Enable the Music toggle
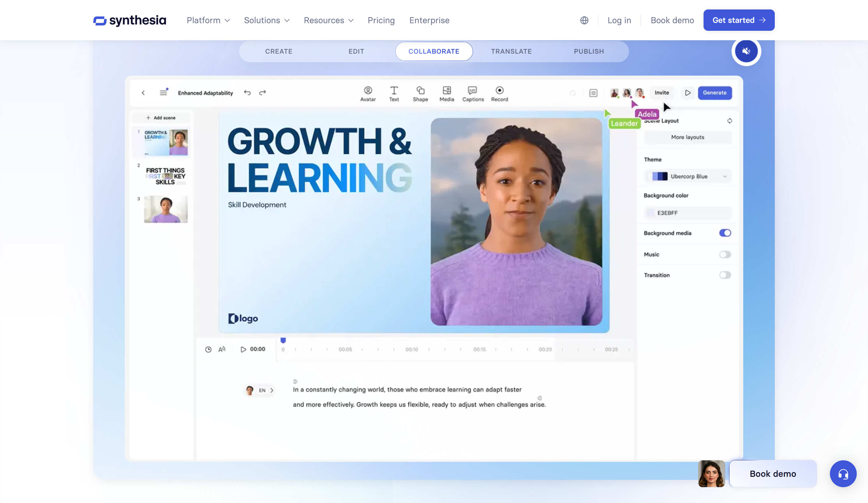The image size is (868, 503). pyautogui.click(x=725, y=255)
